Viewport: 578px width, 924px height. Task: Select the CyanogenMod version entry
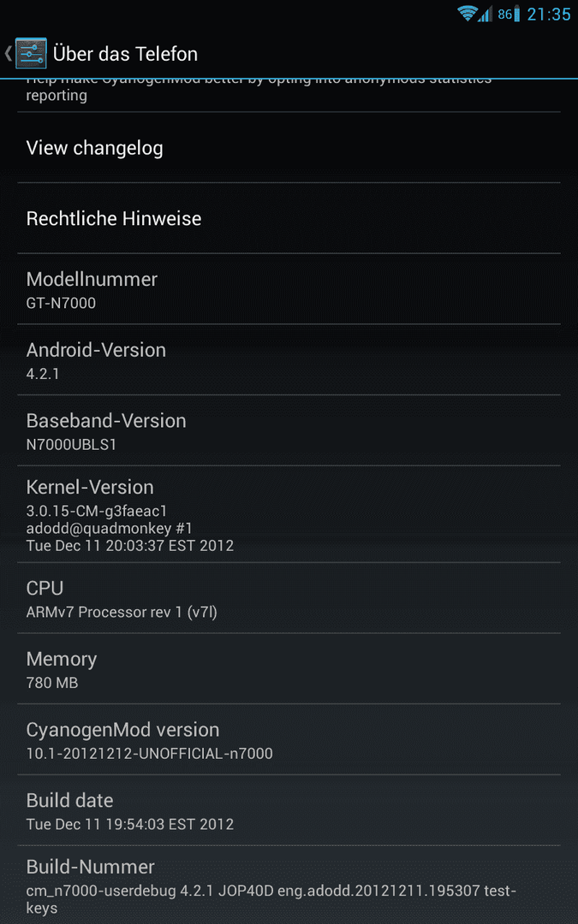(x=289, y=739)
